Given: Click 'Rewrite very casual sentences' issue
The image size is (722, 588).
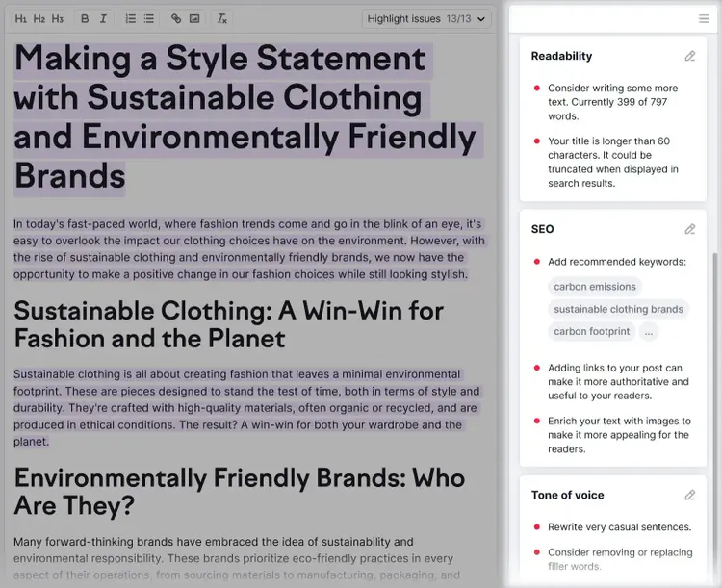Looking at the screenshot, I should (x=619, y=527).
